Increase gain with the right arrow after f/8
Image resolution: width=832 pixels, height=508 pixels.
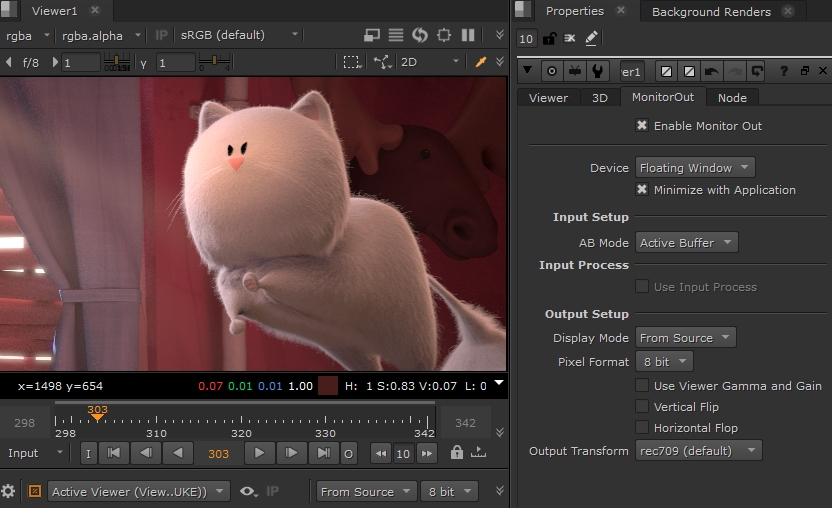coord(55,62)
